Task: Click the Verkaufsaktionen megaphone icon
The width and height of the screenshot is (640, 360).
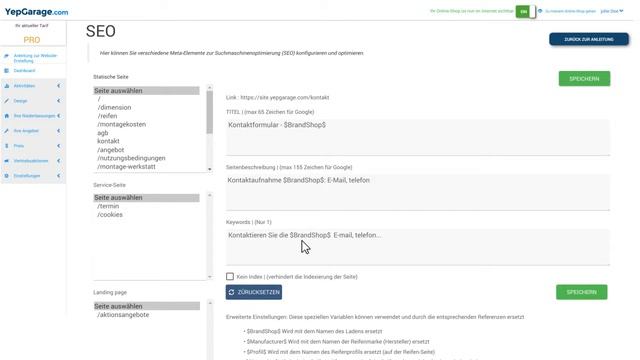Action: 7,161
